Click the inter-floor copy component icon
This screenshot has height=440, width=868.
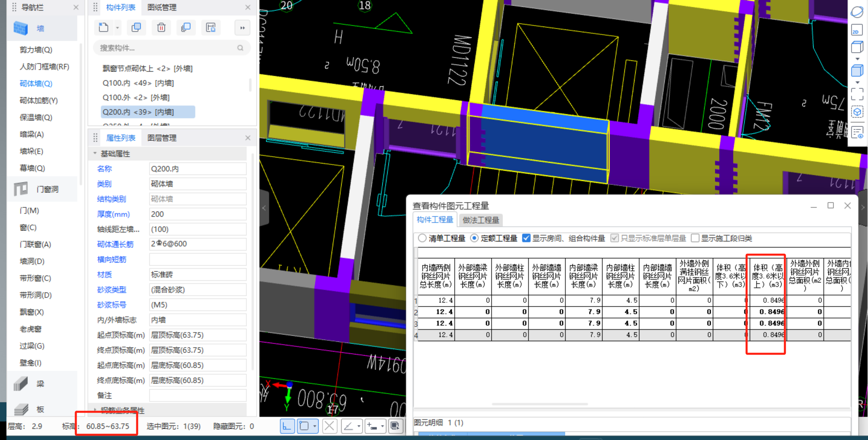(x=186, y=27)
